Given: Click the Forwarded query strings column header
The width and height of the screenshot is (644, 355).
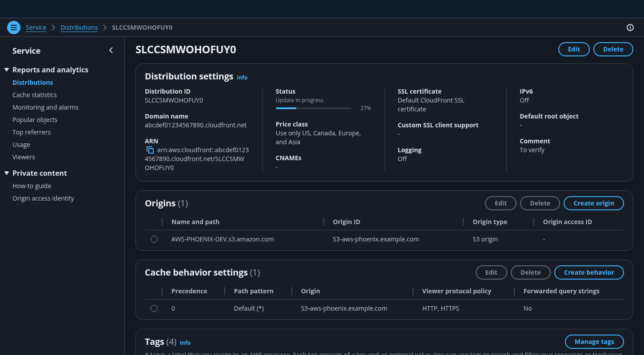Looking at the screenshot, I should 561,291.
